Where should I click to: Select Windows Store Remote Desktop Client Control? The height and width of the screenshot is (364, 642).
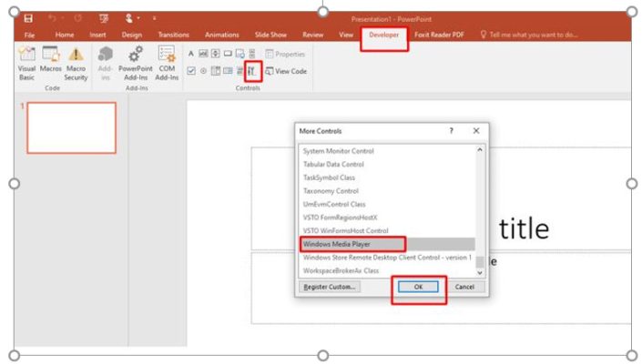click(x=387, y=258)
